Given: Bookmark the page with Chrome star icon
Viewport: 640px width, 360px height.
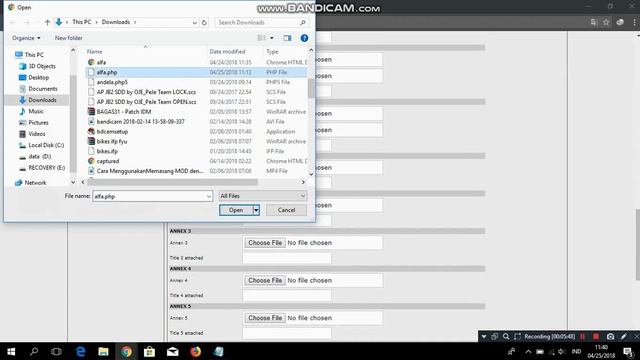Looking at the screenshot, I should pos(606,22).
